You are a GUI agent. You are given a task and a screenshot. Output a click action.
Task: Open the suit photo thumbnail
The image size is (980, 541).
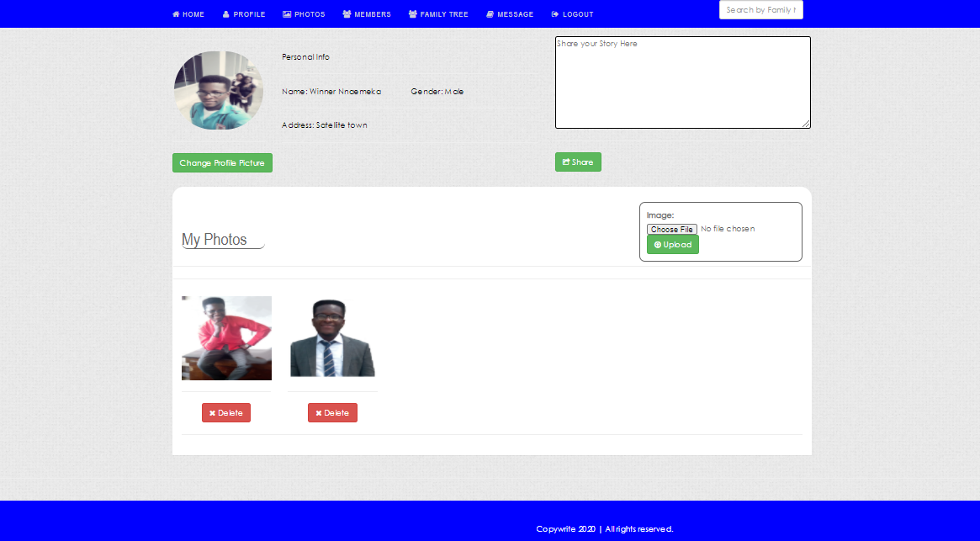click(332, 338)
